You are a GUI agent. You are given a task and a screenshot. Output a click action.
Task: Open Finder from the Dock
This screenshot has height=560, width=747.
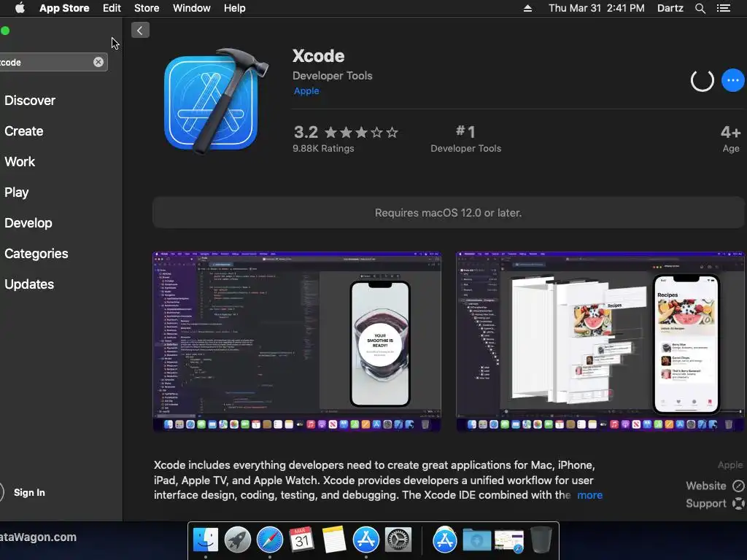pyautogui.click(x=205, y=540)
